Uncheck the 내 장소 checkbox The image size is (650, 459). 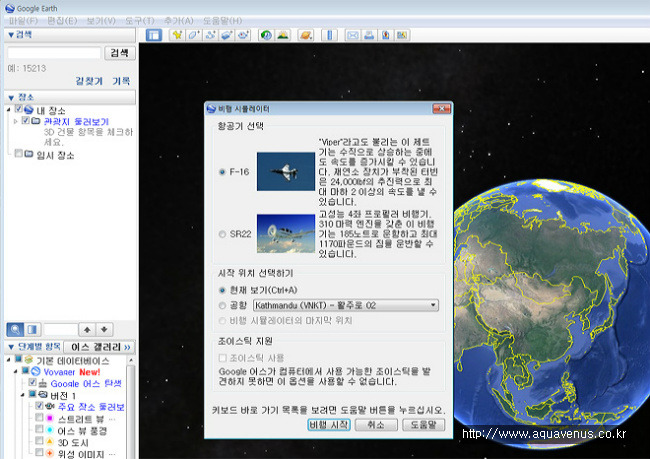(18, 109)
